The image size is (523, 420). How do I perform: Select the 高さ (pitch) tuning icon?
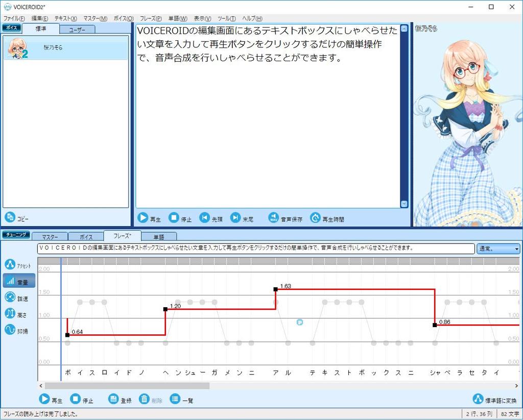(x=11, y=313)
